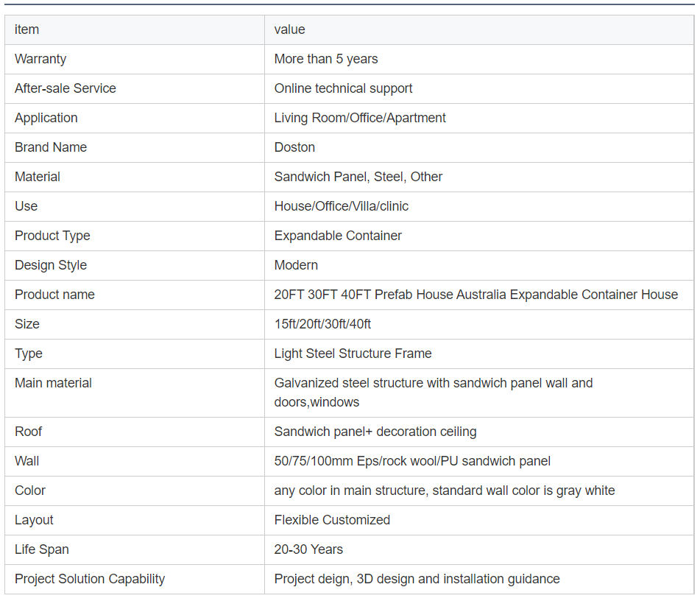Click the Project Solution Capability label
This screenshot has width=700, height=601.
pyautogui.click(x=90, y=579)
